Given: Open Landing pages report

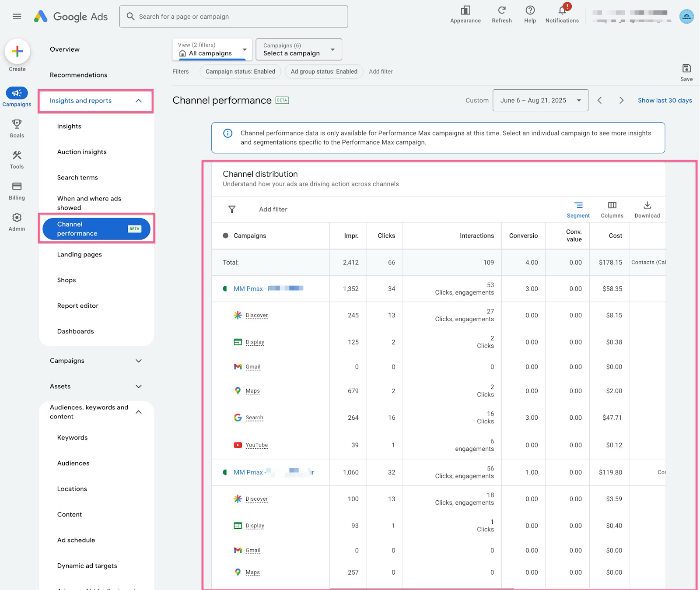Looking at the screenshot, I should [79, 254].
